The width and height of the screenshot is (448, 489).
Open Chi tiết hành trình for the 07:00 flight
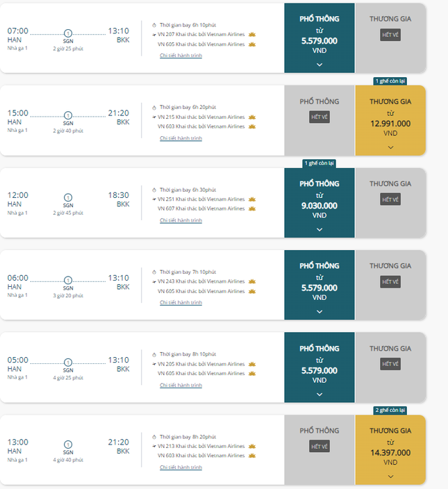coord(181,56)
